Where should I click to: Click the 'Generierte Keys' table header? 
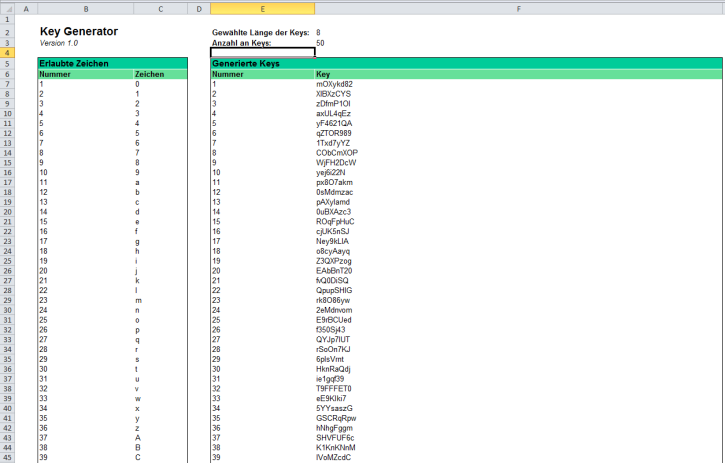pyautogui.click(x=466, y=63)
